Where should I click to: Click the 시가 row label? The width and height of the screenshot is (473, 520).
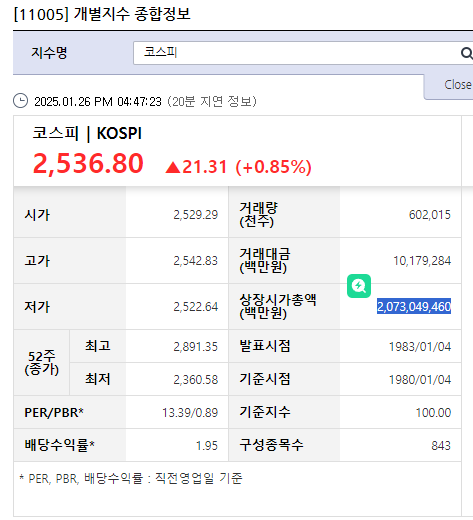pyautogui.click(x=37, y=215)
